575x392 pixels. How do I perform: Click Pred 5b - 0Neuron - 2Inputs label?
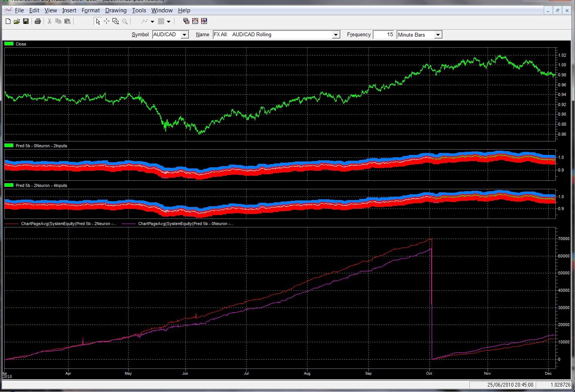(x=41, y=146)
